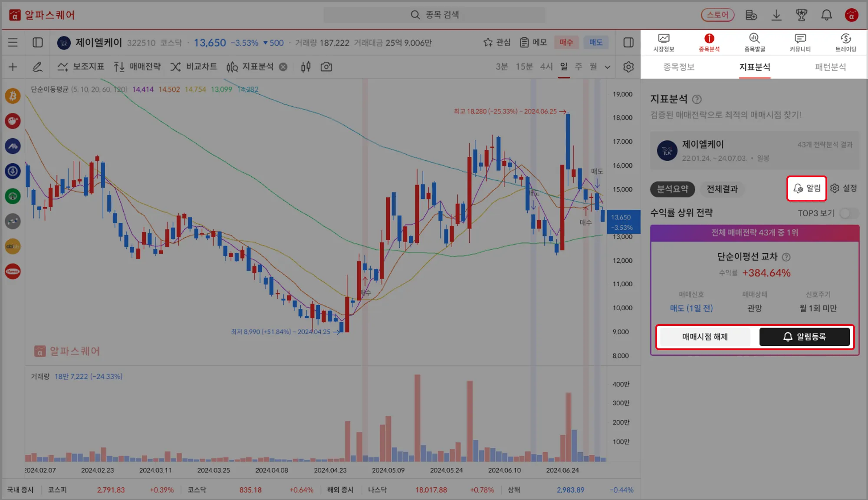Open the notification bell icon

826,15
